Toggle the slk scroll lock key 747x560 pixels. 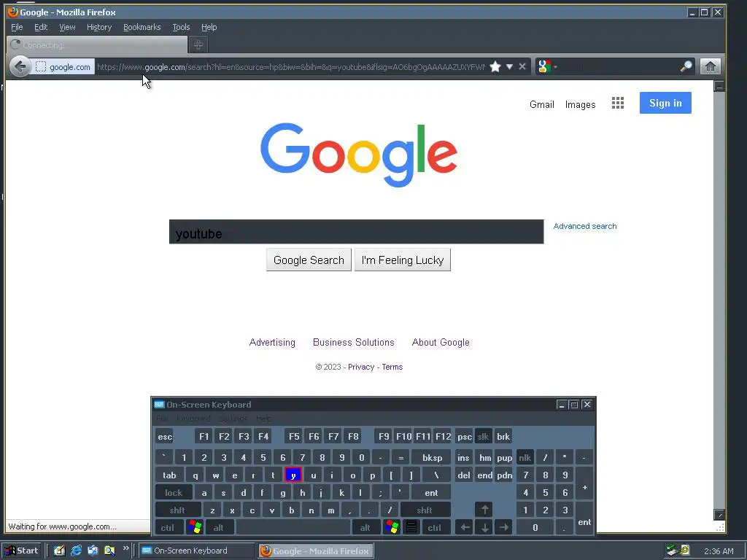[483, 437]
